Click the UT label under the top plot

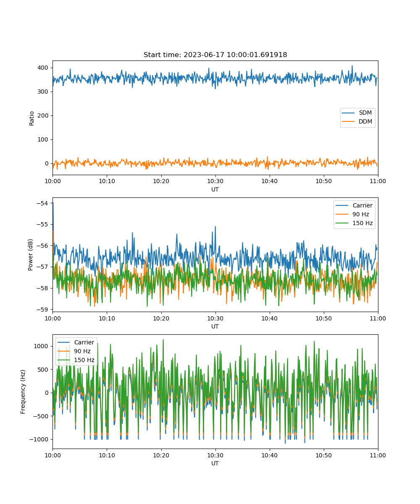point(215,189)
